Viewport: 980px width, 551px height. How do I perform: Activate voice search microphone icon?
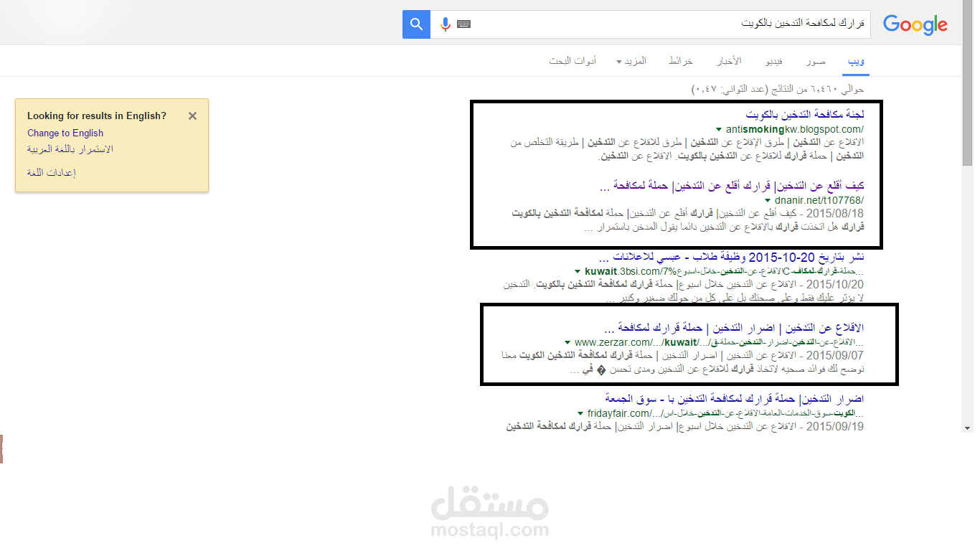[x=446, y=24]
